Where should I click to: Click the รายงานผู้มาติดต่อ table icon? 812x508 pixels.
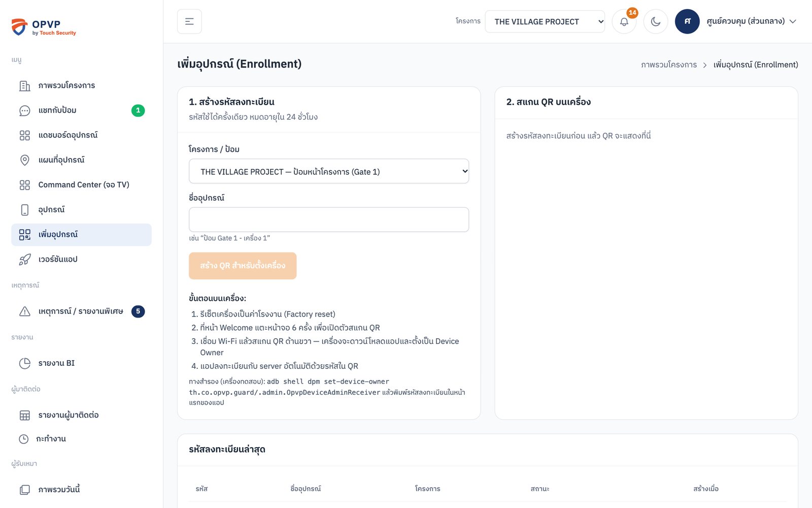coord(24,415)
